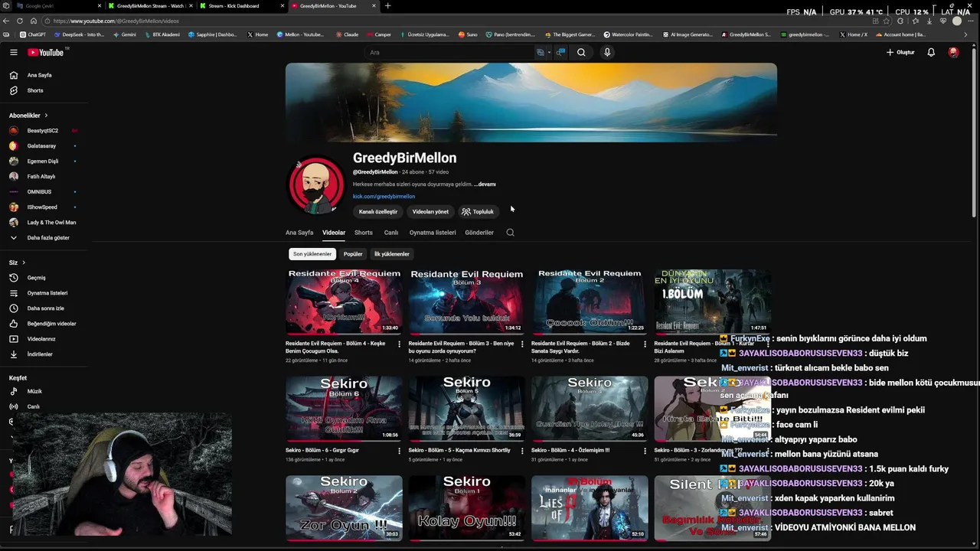Select the İlk yüklenenler filter chip
This screenshot has width=980, height=551.
(x=392, y=254)
